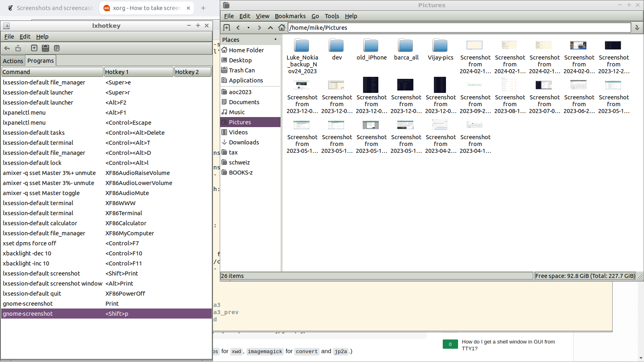Open Applications from the Places sidebar
Viewport: 644px width, 362px height.
tap(246, 80)
